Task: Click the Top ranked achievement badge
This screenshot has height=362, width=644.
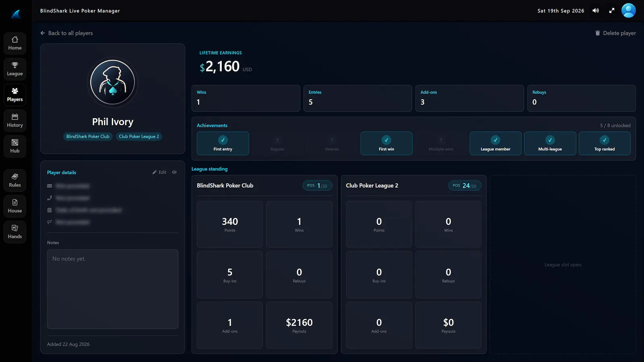Action: [605, 143]
